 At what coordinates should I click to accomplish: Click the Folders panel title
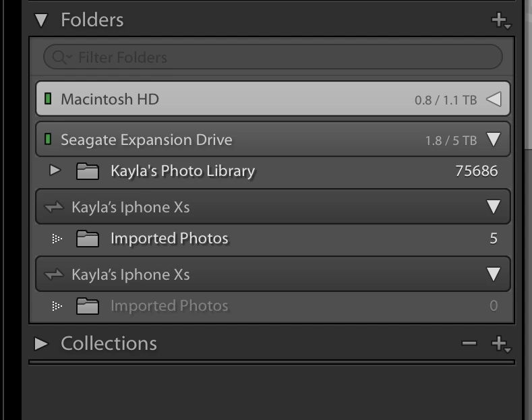pyautogui.click(x=92, y=20)
